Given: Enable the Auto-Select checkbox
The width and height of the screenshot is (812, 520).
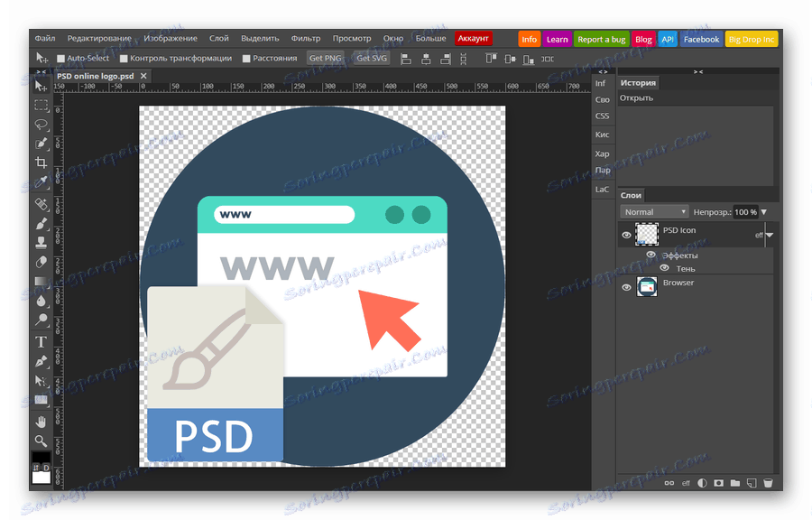Looking at the screenshot, I should 60,59.
